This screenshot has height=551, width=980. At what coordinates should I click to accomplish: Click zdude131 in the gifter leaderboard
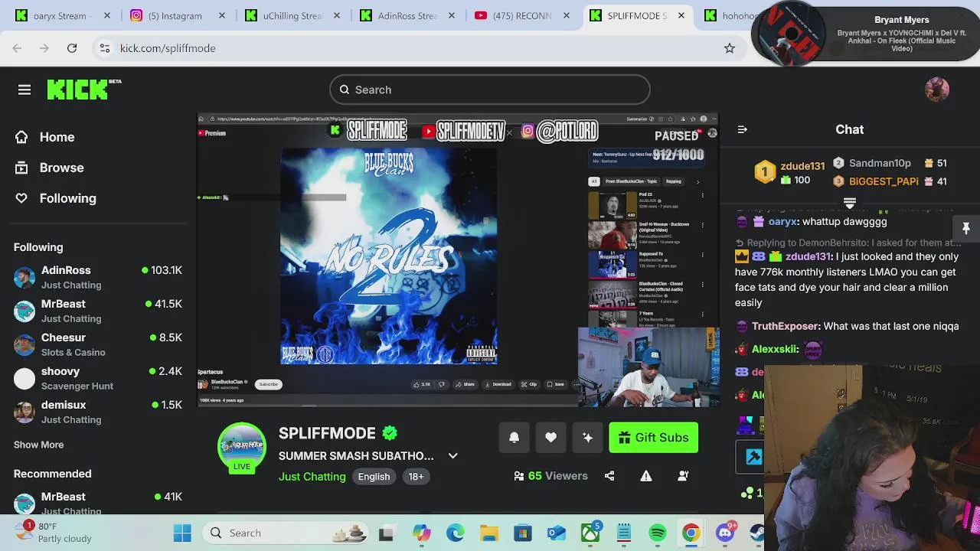(x=802, y=166)
